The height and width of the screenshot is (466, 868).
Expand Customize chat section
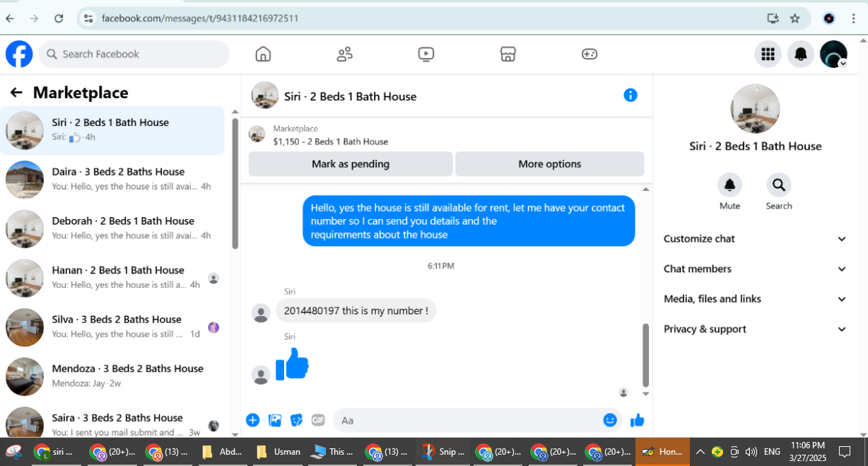[755, 239]
